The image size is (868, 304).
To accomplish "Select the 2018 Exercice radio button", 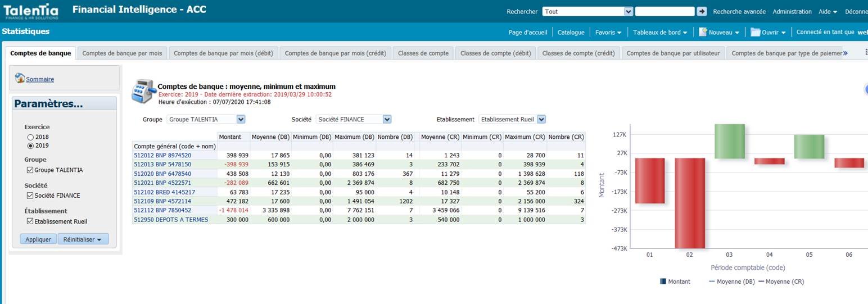I will pos(30,137).
